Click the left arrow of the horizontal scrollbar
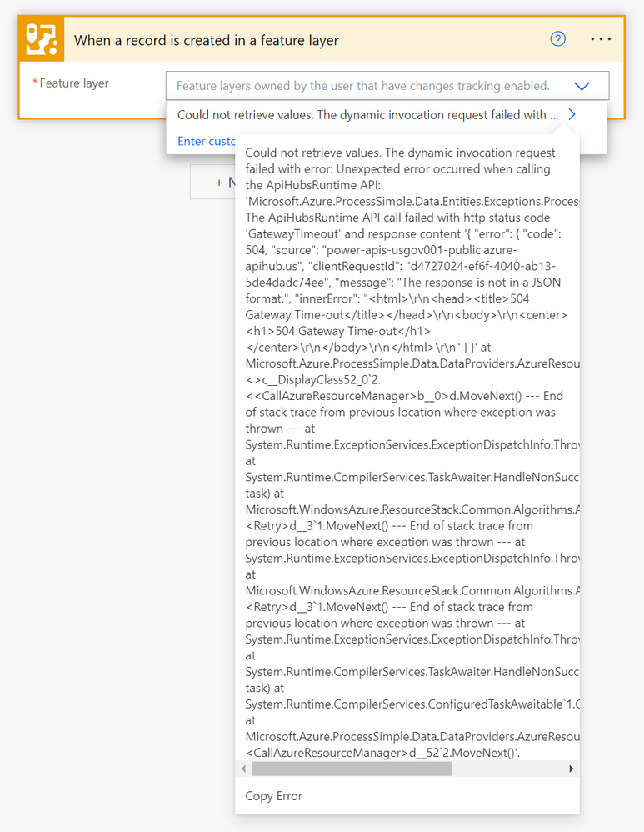The width and height of the screenshot is (644, 832). tap(243, 769)
